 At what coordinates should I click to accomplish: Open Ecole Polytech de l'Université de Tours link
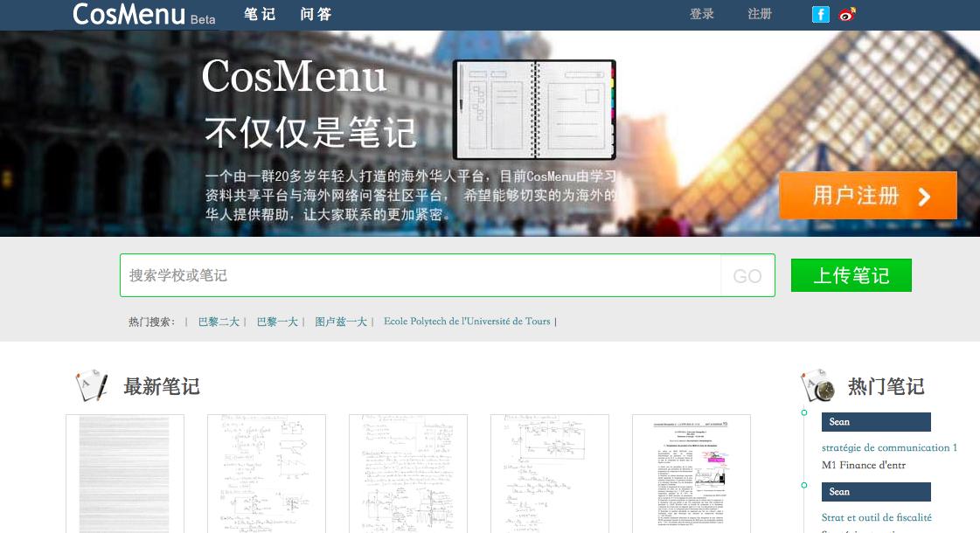coord(467,322)
